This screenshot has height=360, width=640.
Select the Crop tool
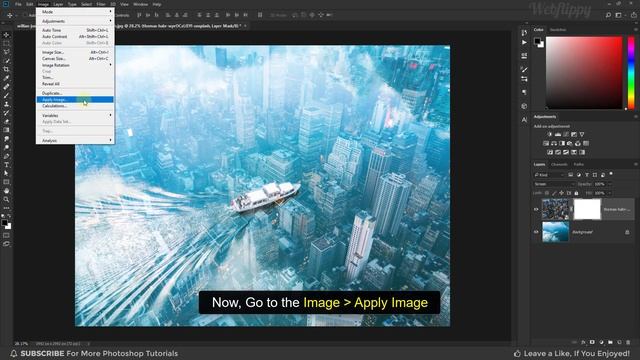[6, 69]
